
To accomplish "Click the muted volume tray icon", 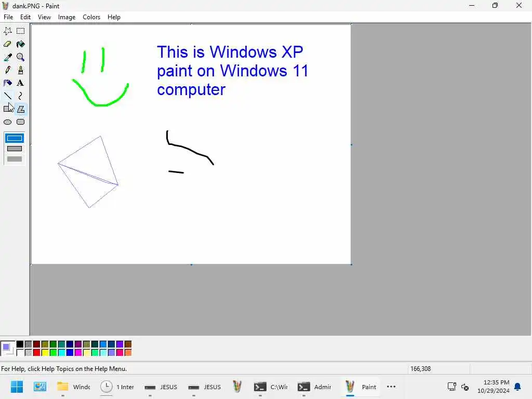I will pos(465,387).
